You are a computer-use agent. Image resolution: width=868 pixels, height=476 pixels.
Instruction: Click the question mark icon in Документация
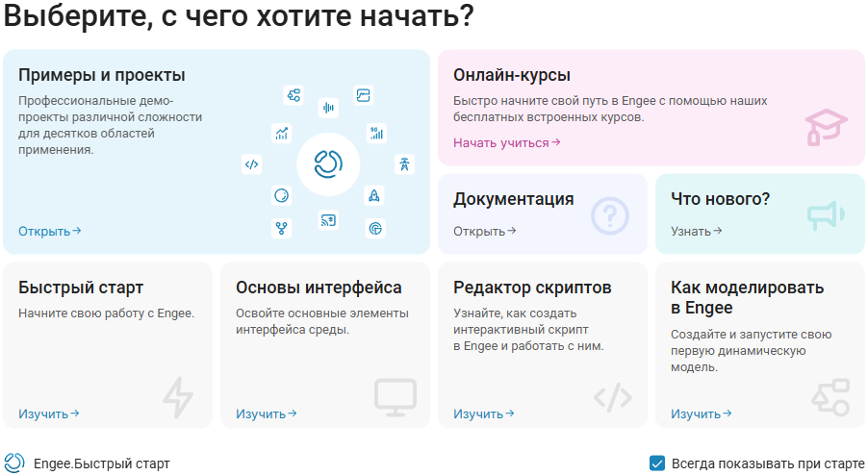(610, 215)
